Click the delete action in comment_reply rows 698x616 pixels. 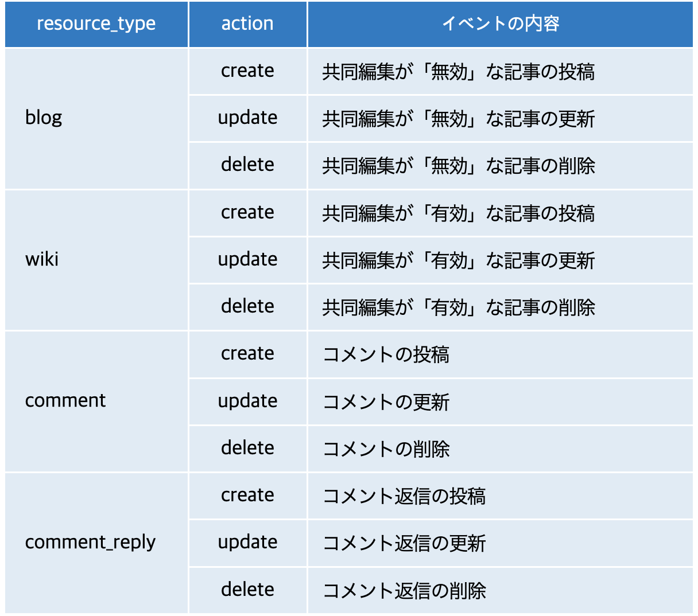tap(247, 590)
